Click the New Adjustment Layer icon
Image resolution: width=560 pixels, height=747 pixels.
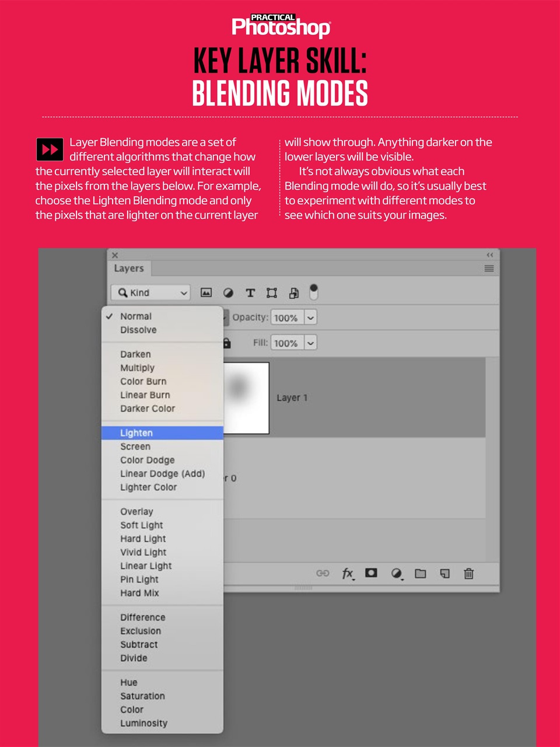pyautogui.click(x=396, y=574)
